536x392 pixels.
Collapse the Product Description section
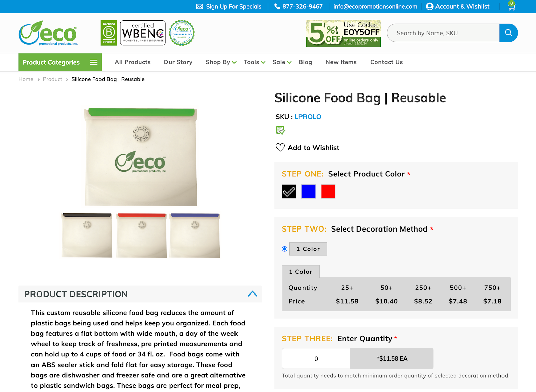253,294
